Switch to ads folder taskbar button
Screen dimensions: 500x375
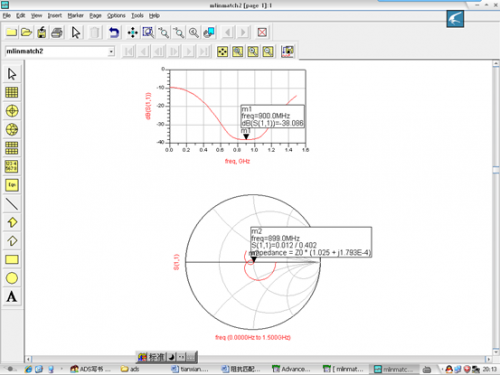130,369
